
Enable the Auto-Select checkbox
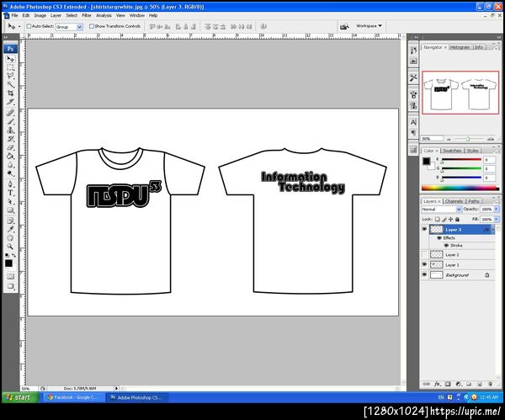[29, 26]
